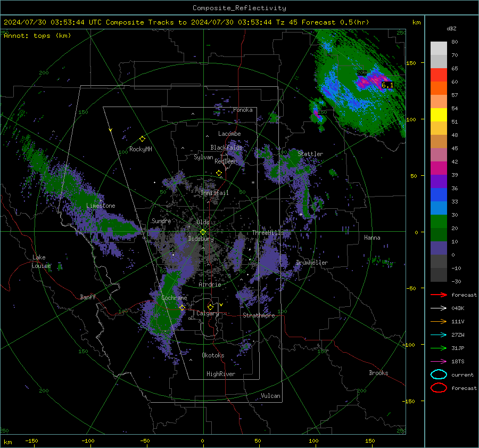The width and height of the screenshot is (479, 448).
Task: Click the Sylvan label
Action: tap(203, 157)
